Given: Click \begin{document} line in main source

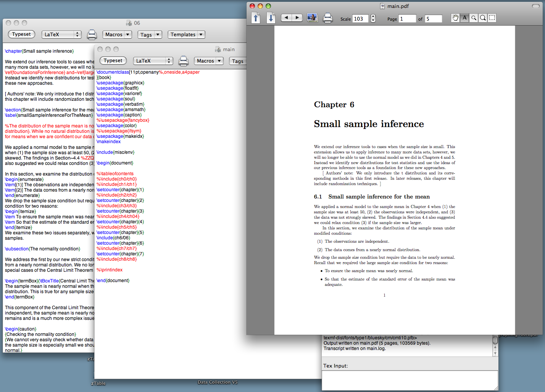Looking at the screenshot, I should 115,163.
